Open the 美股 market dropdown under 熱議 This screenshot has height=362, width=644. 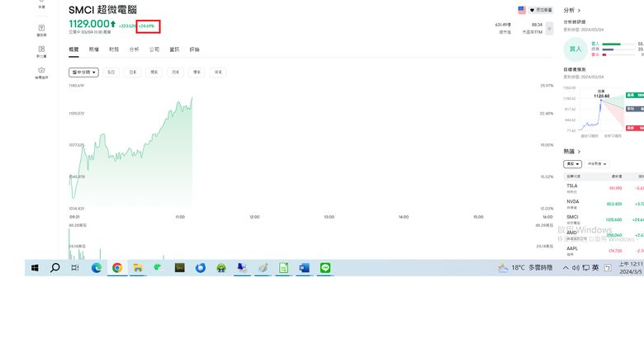coord(572,164)
